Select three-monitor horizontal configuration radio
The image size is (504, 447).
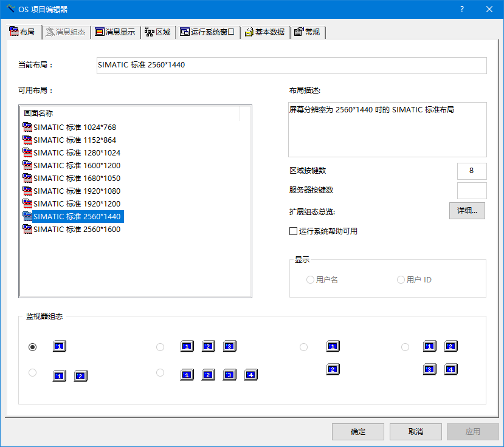pos(160,347)
